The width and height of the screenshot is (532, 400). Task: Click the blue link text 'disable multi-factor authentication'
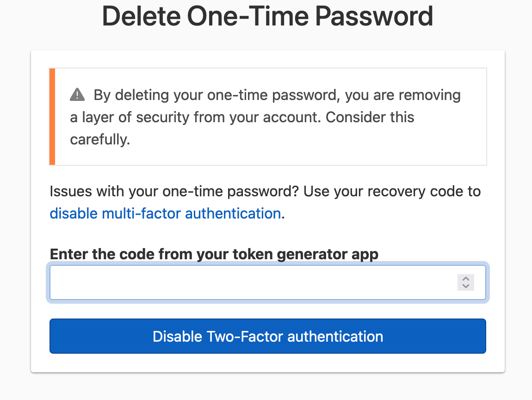pyautogui.click(x=165, y=213)
